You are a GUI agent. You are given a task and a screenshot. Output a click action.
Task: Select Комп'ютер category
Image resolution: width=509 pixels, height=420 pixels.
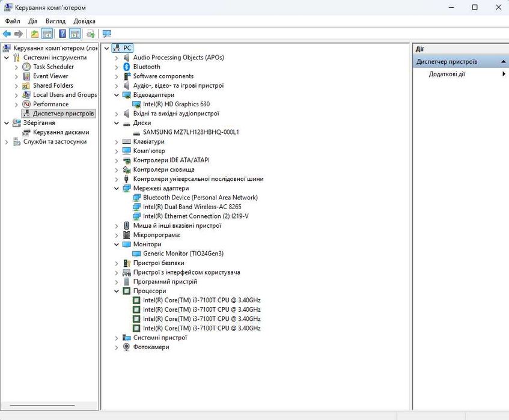coord(149,151)
